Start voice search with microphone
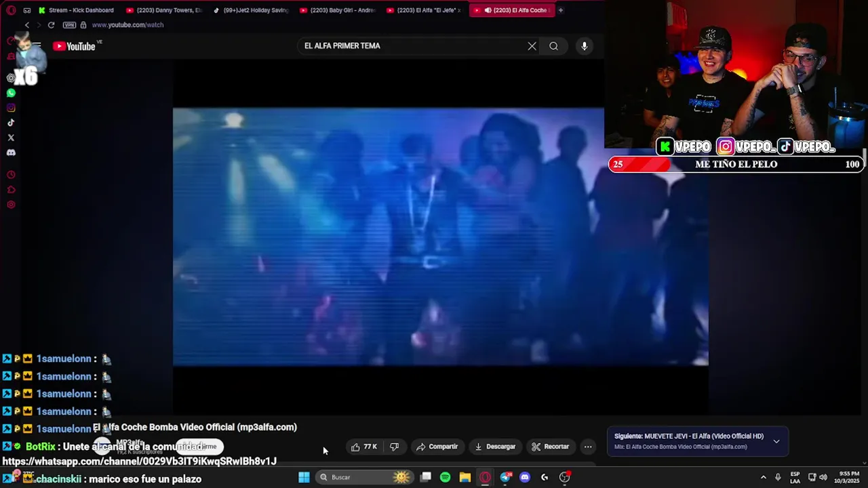The image size is (868, 488). [584, 46]
